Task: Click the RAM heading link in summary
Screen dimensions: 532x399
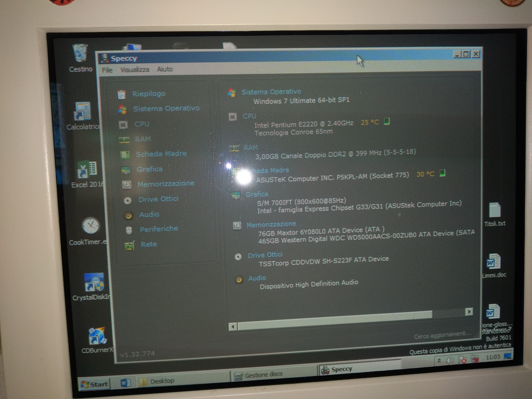Action: point(251,148)
